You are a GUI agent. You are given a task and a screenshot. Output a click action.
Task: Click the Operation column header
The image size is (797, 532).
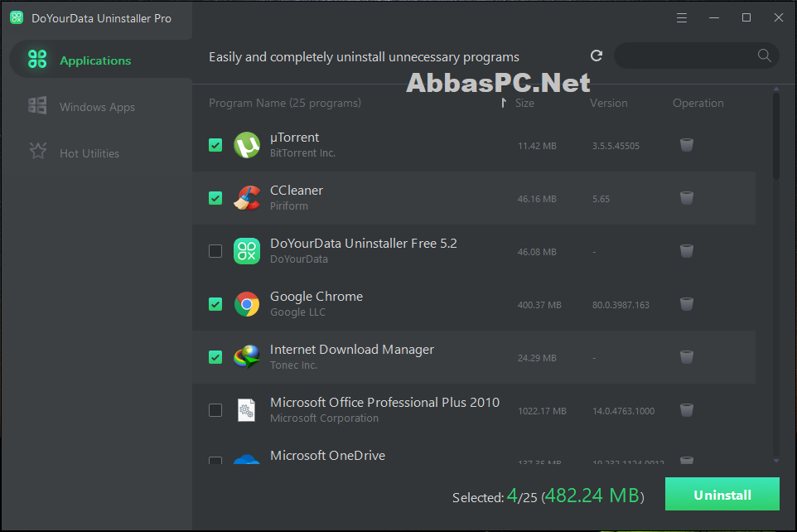(x=698, y=103)
